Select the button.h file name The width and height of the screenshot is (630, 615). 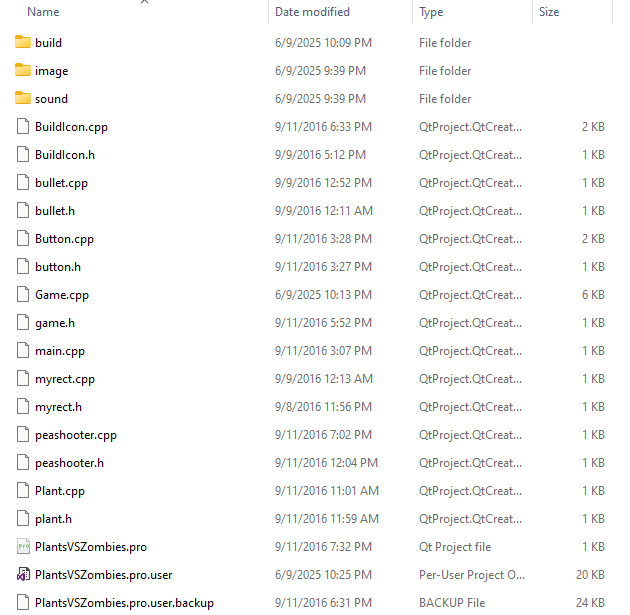pos(58,267)
